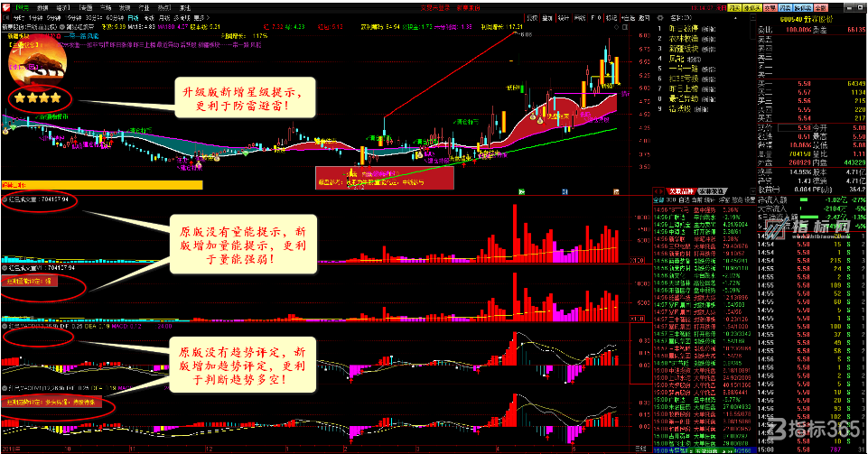This screenshot has height=454, width=868.
Task: Click indicator icon of first MACD panel
Action: (x=5, y=326)
